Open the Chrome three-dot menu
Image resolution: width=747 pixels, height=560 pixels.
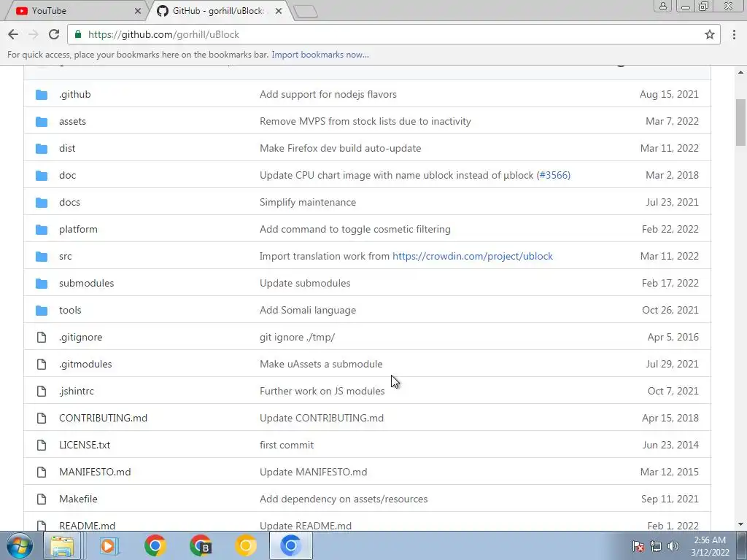734,34
